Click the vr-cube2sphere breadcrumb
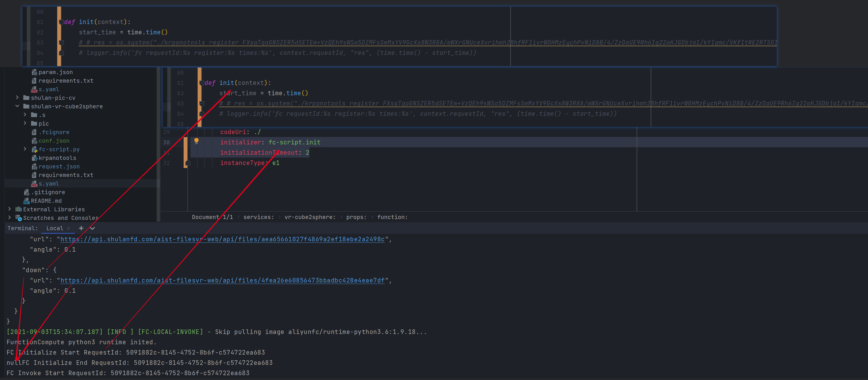Viewport: 868px width, 380px height. coord(310,217)
